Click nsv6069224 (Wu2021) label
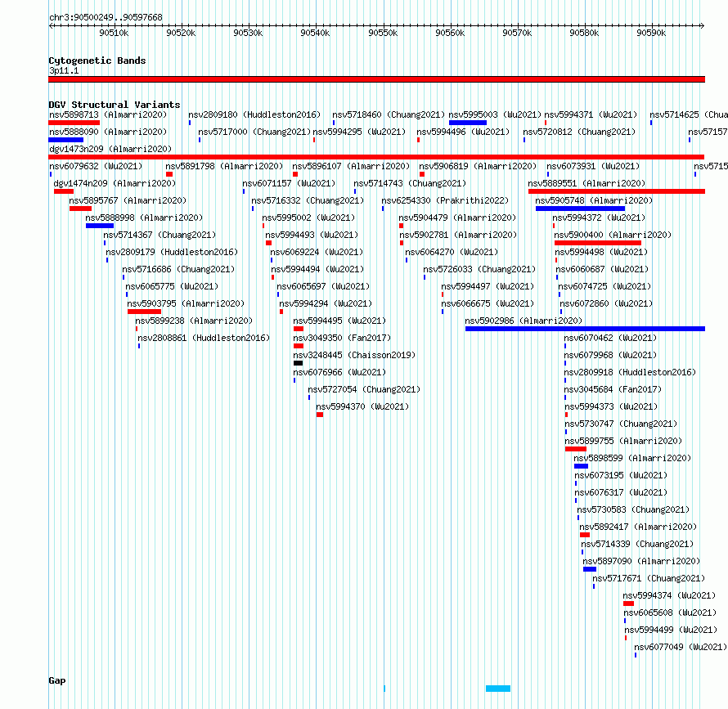The image size is (728, 709). [x=317, y=252]
